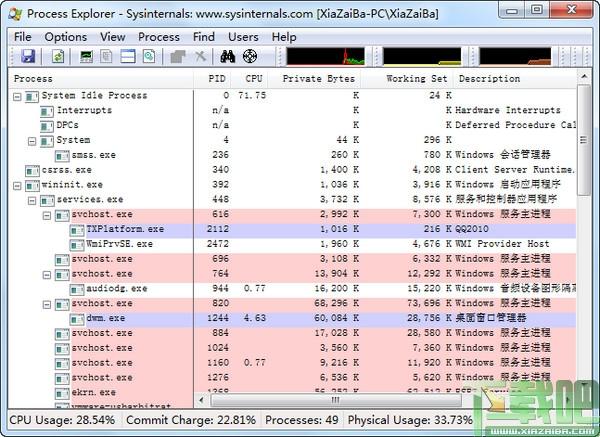This screenshot has width=600, height=437.
Task: Click the commit history mini graph
Action: (x=422, y=56)
